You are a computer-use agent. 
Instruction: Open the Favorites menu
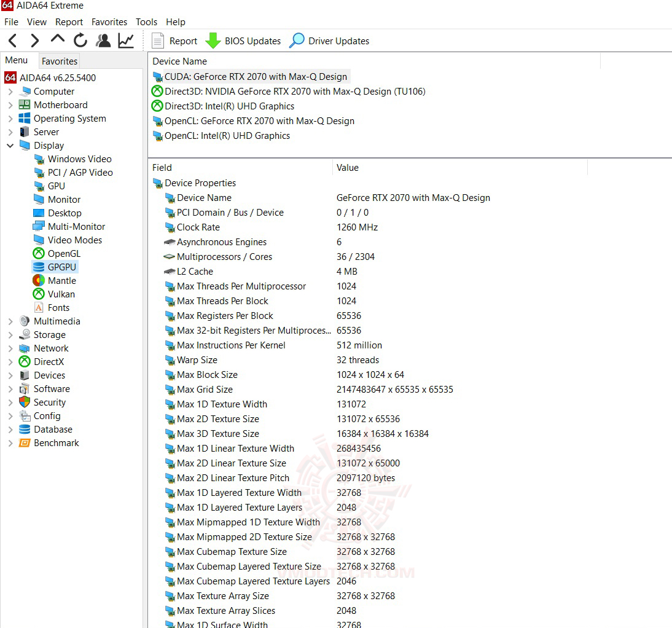[109, 22]
